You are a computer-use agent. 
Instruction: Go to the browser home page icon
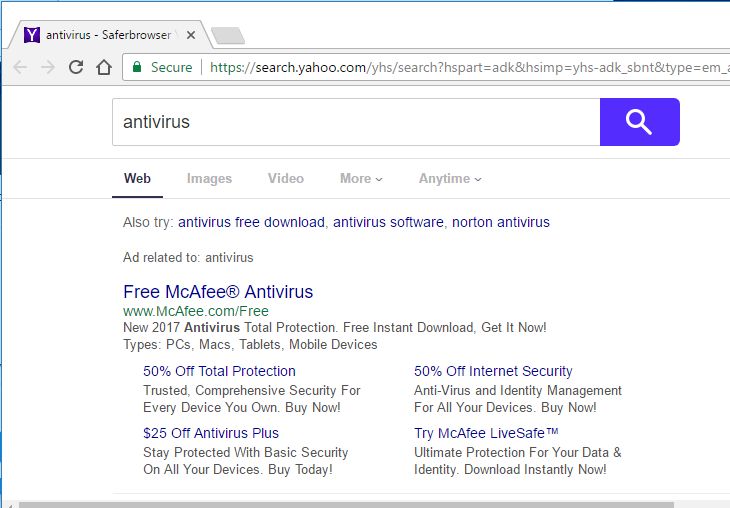point(103,67)
